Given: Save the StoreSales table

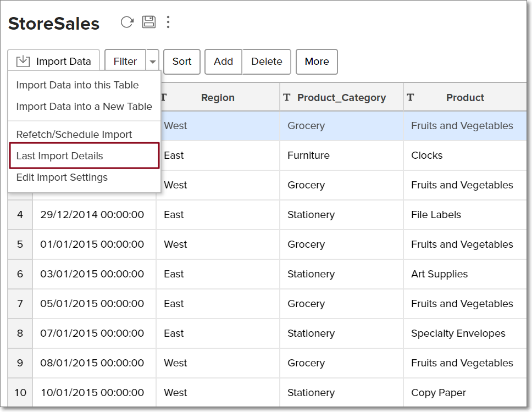Looking at the screenshot, I should 149,22.
